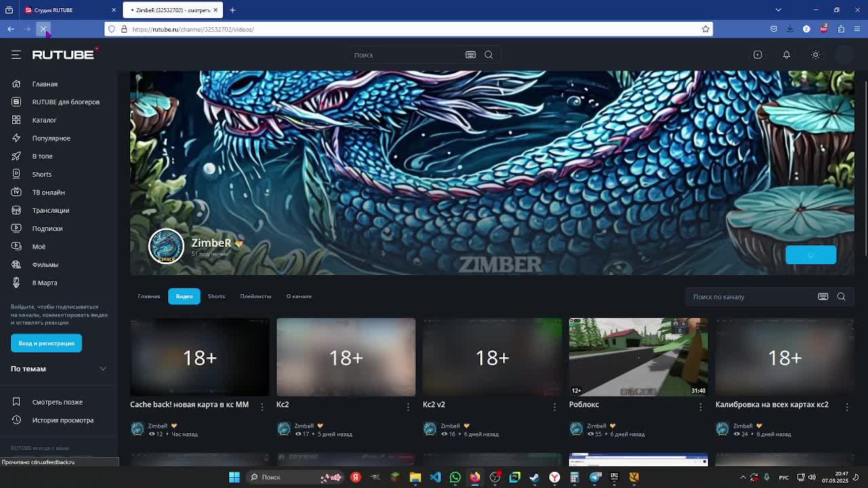
Task: Open Steam from taskbar
Action: 534,477
